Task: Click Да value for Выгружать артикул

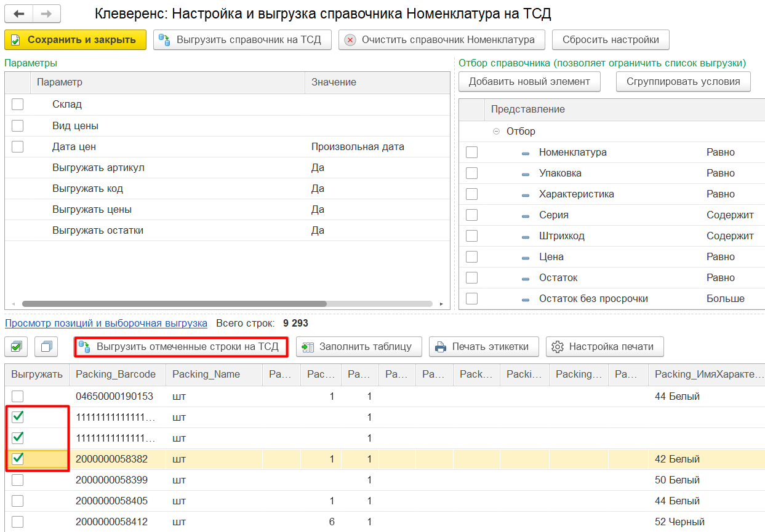Action: [318, 168]
